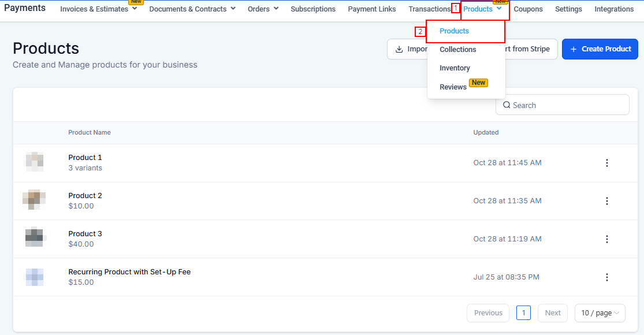644x335 pixels.
Task: Open actions menu for Recurring Product with Set-Up Fee
Action: [x=606, y=277]
